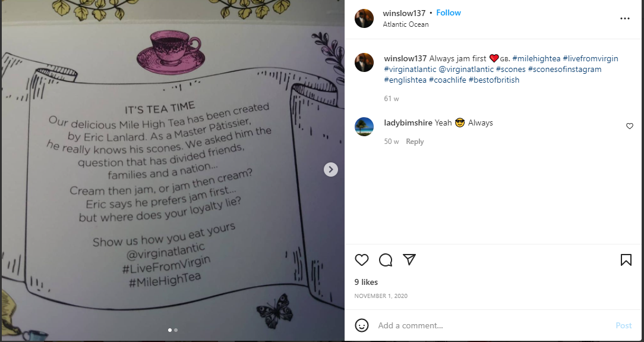Open comments via speech bubble icon
Image resolution: width=644 pixels, height=342 pixels.
point(385,260)
